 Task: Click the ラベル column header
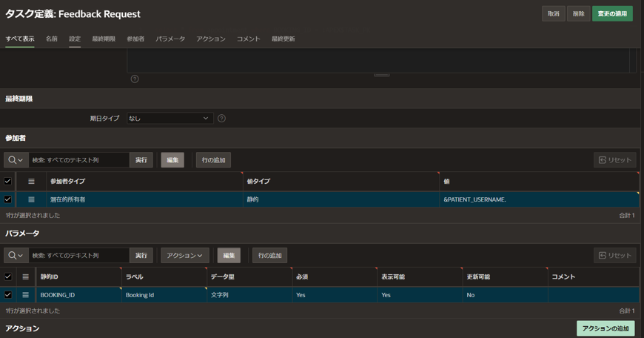[x=164, y=276]
